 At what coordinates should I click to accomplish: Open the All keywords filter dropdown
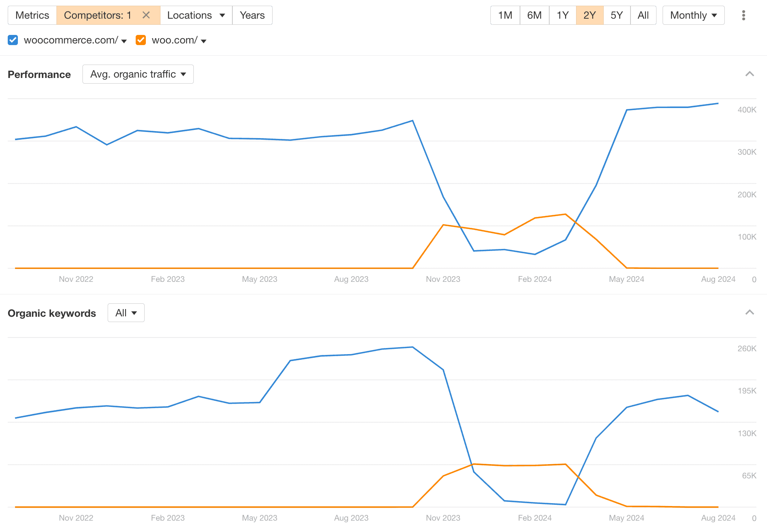click(126, 313)
